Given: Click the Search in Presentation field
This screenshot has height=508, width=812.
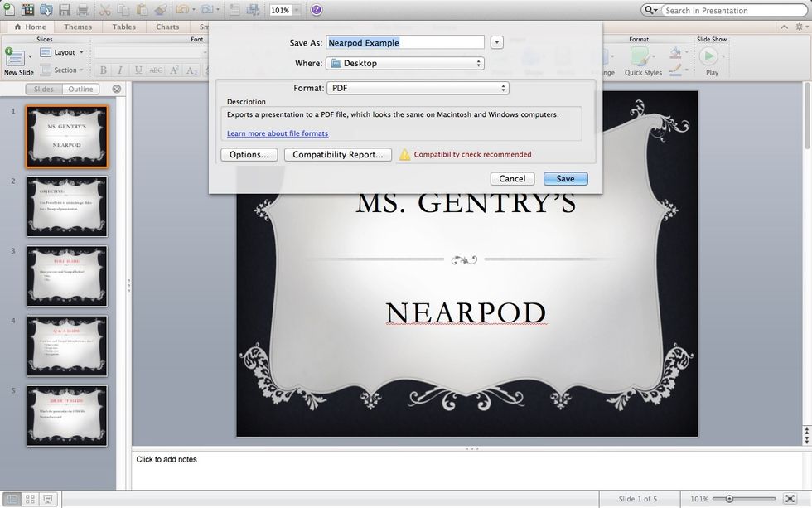Looking at the screenshot, I should (734, 10).
